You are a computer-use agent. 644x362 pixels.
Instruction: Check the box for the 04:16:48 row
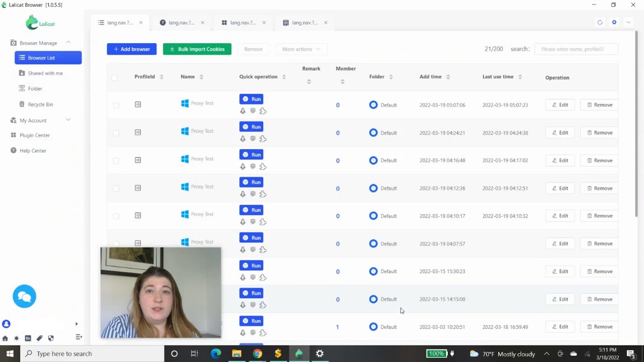[x=116, y=160]
